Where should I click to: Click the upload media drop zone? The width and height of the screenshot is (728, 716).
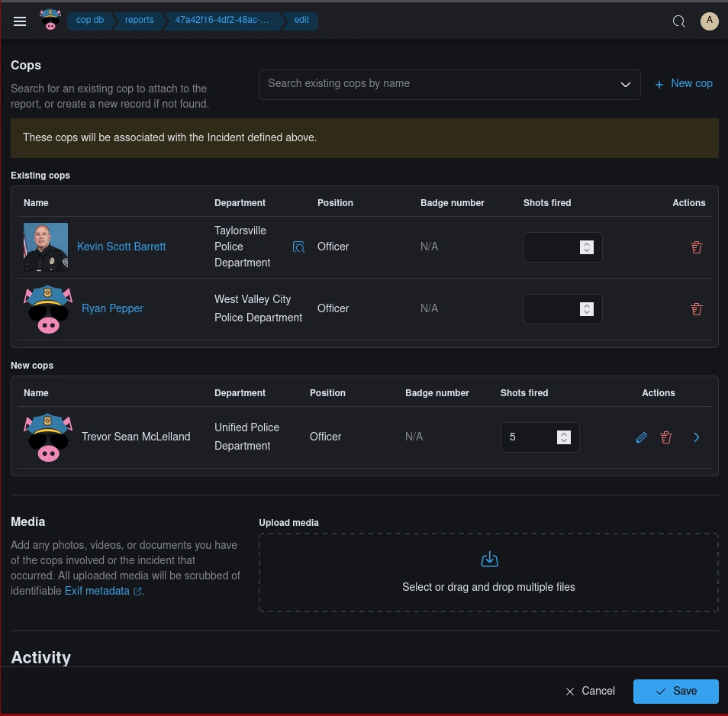(x=488, y=572)
